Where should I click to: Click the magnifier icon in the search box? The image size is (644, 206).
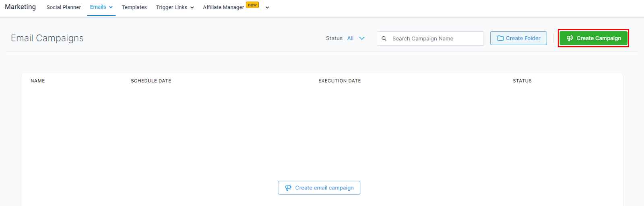pos(384,39)
